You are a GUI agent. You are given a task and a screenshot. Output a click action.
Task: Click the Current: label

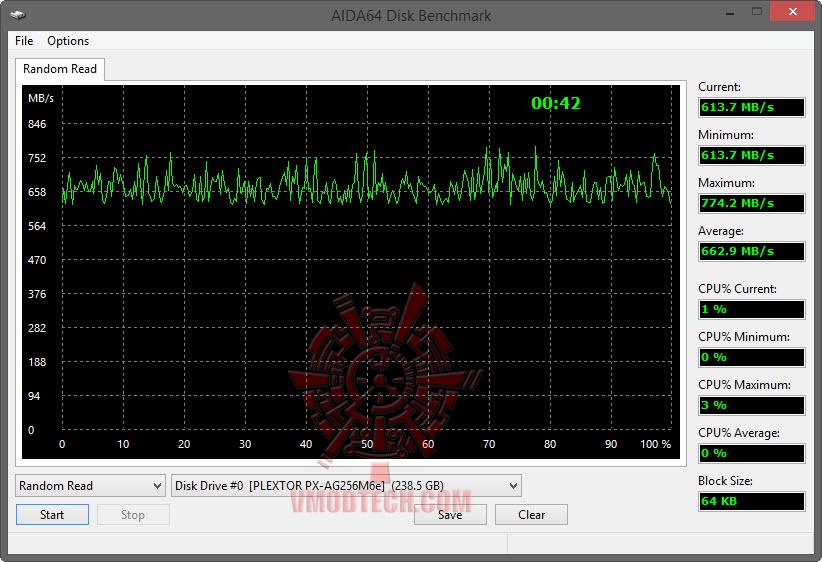pos(719,87)
